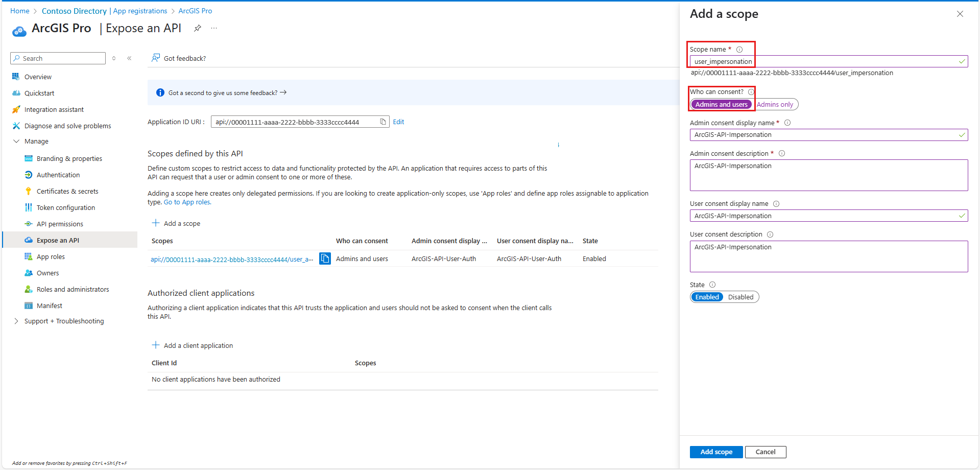980x470 pixels.
Task: Click the Admin consent description textbox
Action: (x=828, y=175)
